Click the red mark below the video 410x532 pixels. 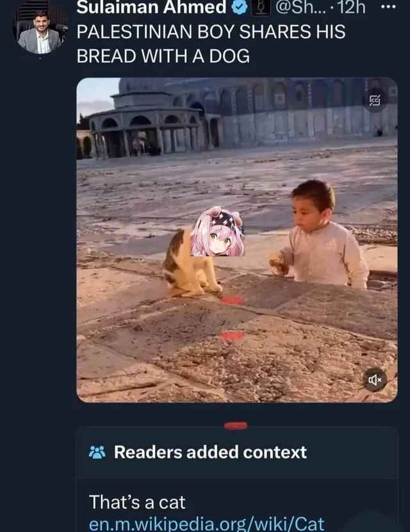(236, 426)
